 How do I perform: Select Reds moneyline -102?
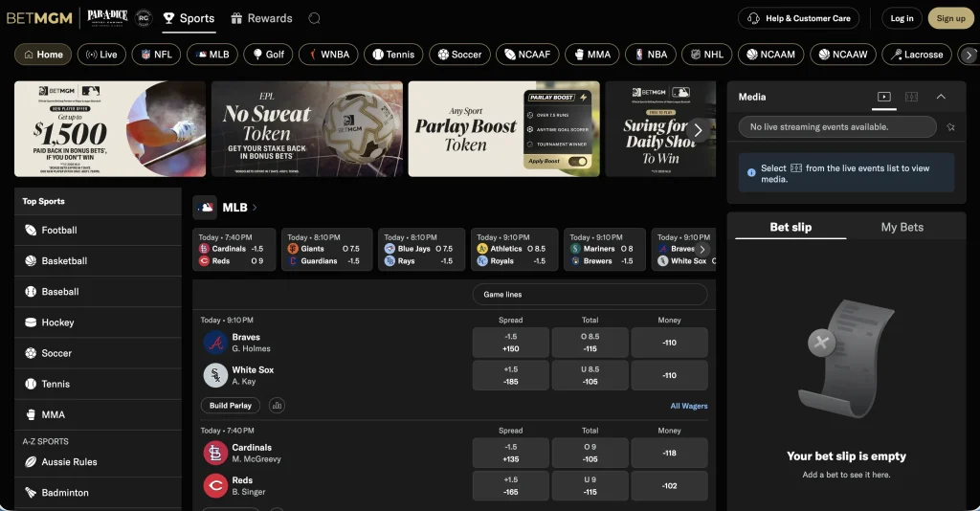click(669, 485)
